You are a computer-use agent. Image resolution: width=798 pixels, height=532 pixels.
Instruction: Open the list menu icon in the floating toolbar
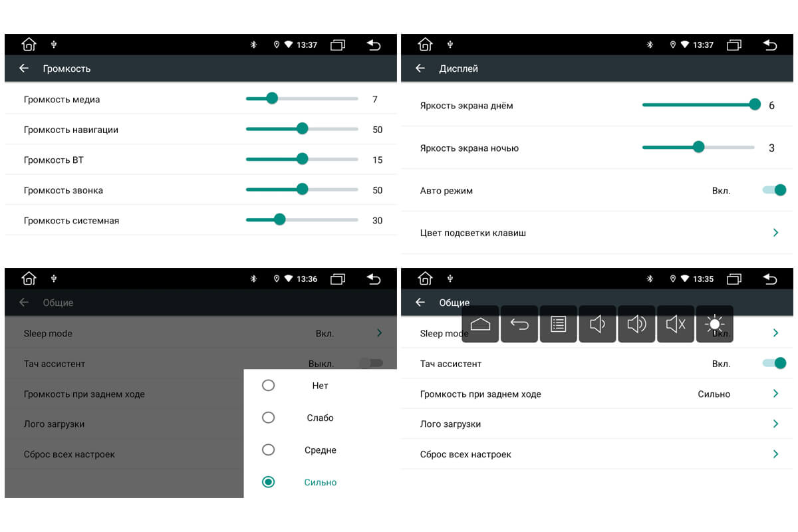559,324
